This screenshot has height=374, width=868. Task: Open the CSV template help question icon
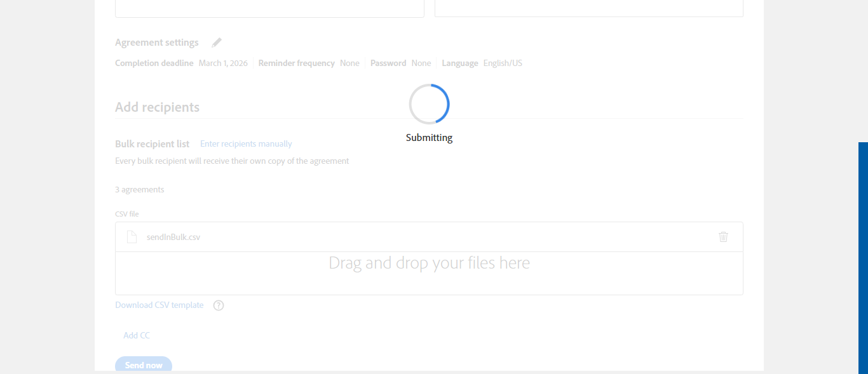point(219,305)
